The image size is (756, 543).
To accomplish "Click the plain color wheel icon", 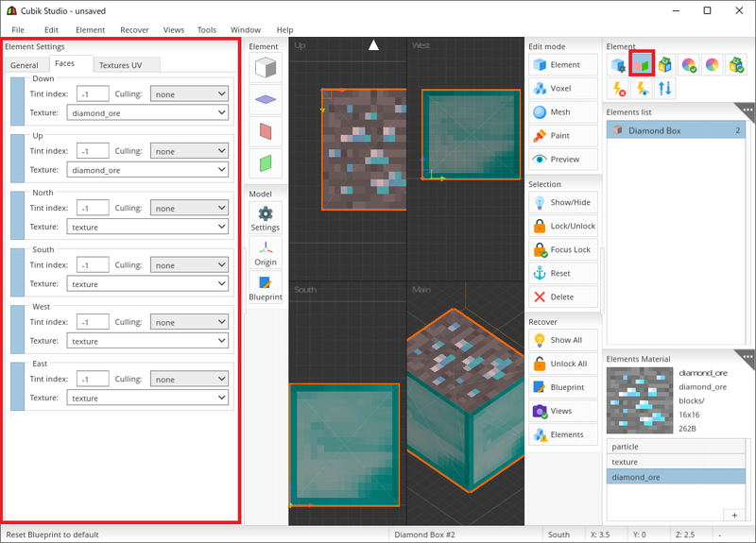I will coord(713,64).
